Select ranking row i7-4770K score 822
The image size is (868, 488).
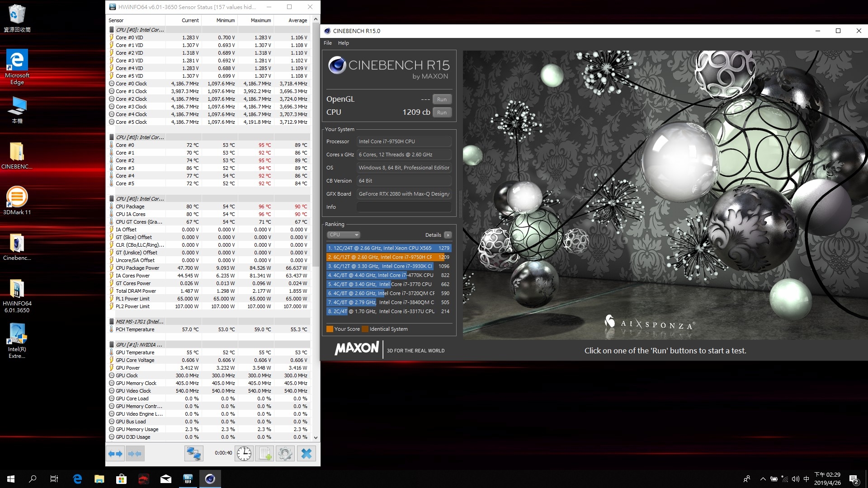click(x=389, y=275)
